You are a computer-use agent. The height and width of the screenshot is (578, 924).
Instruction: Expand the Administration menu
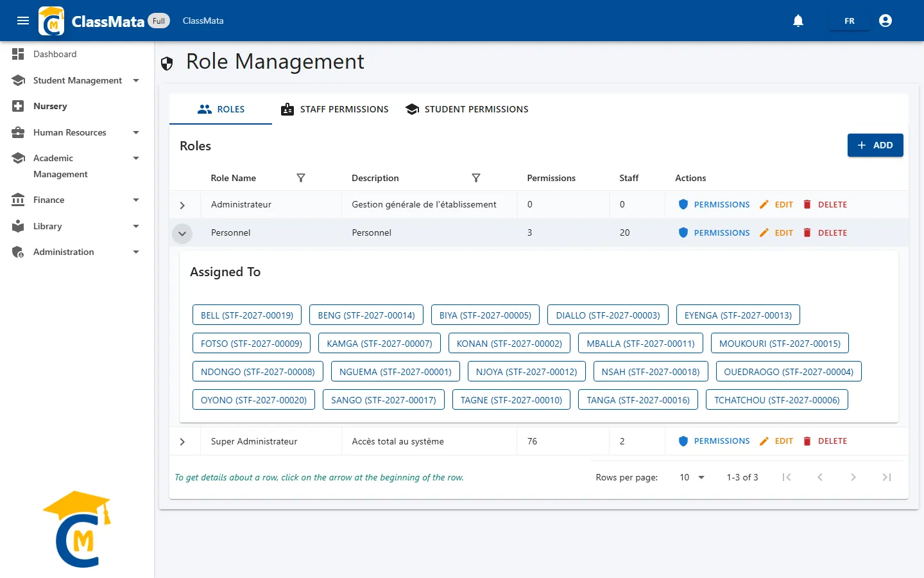(77, 252)
